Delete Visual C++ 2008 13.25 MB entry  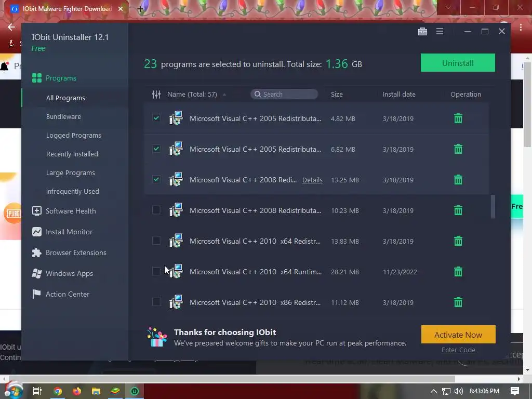458,179
